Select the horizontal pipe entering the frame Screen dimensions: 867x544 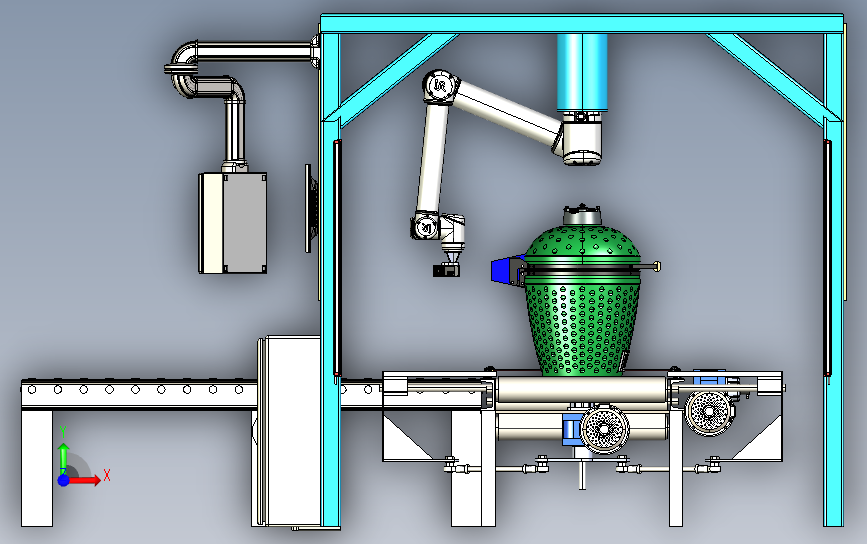tap(255, 52)
